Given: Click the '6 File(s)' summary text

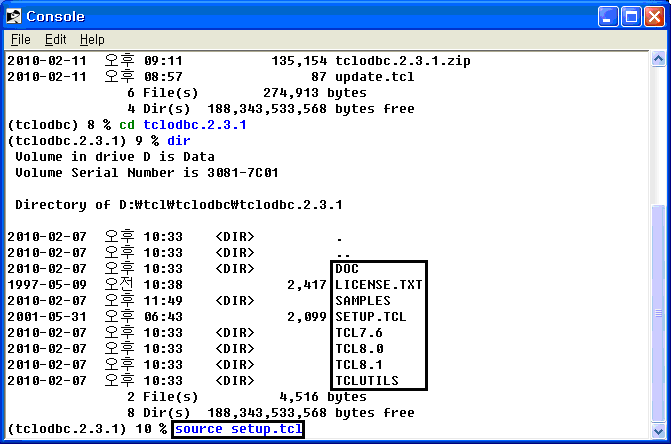Looking at the screenshot, I should pyautogui.click(x=163, y=93).
